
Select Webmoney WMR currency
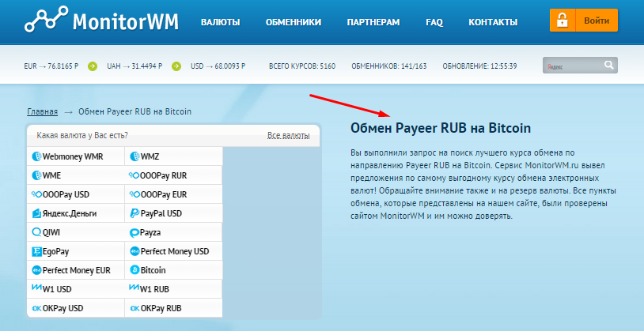[76, 156]
